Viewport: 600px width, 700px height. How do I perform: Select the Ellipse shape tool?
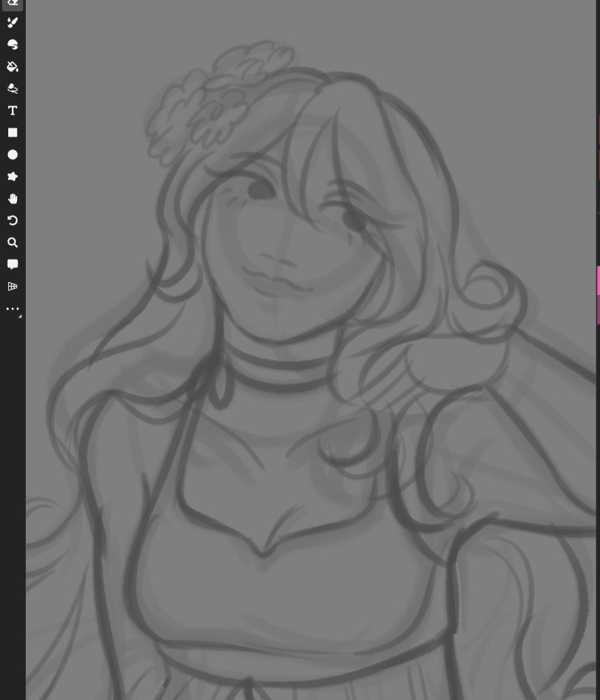12,154
